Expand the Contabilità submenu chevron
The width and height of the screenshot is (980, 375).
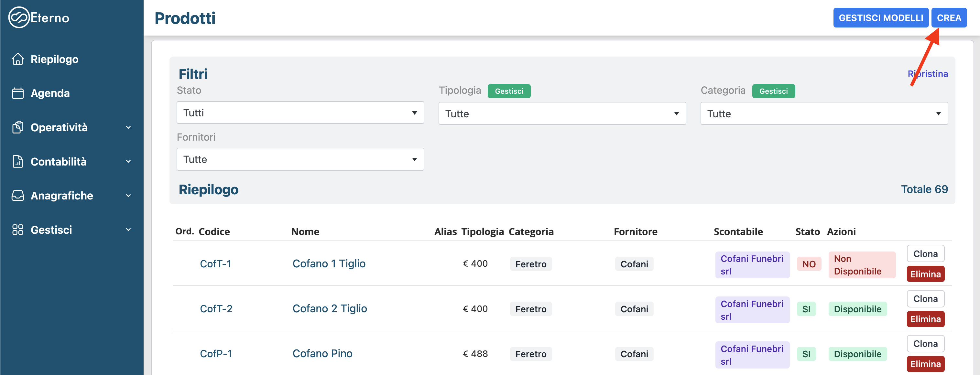point(128,162)
